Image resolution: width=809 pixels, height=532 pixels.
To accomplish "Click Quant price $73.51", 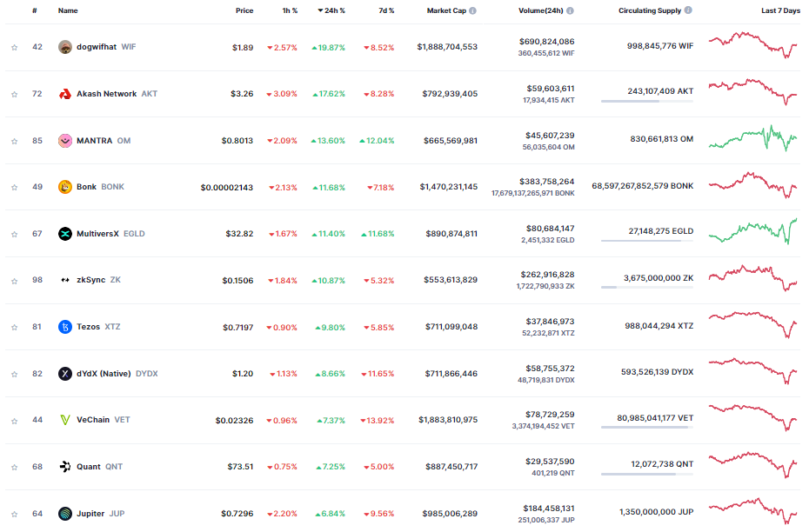I will (240, 467).
